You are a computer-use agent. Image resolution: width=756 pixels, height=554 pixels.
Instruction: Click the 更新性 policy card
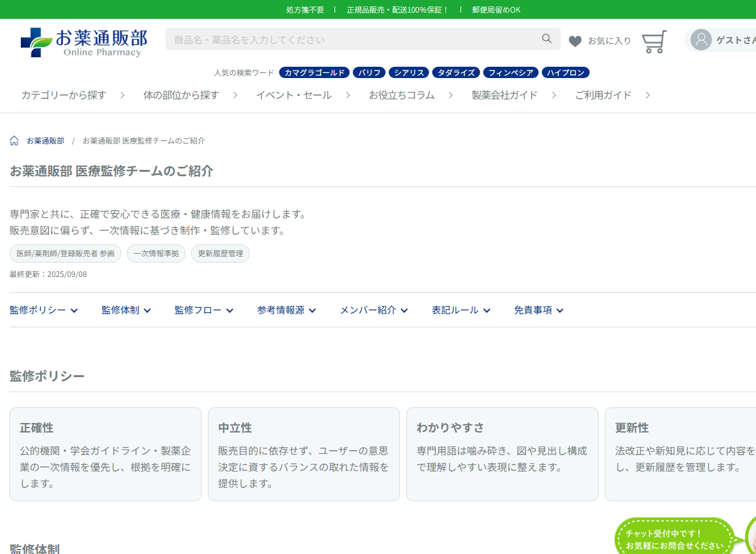coord(680,454)
